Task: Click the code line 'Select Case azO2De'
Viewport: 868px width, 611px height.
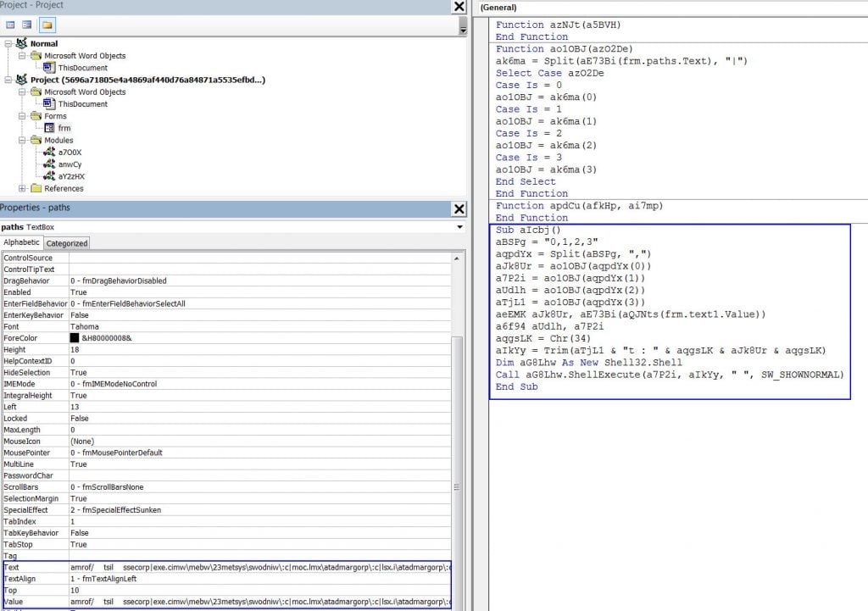Action: point(549,73)
